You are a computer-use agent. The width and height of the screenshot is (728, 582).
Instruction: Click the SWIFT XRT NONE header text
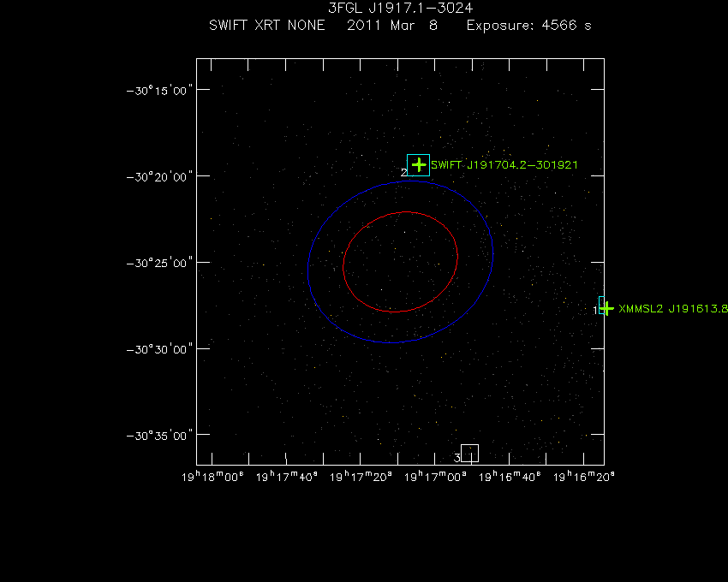tap(266, 26)
